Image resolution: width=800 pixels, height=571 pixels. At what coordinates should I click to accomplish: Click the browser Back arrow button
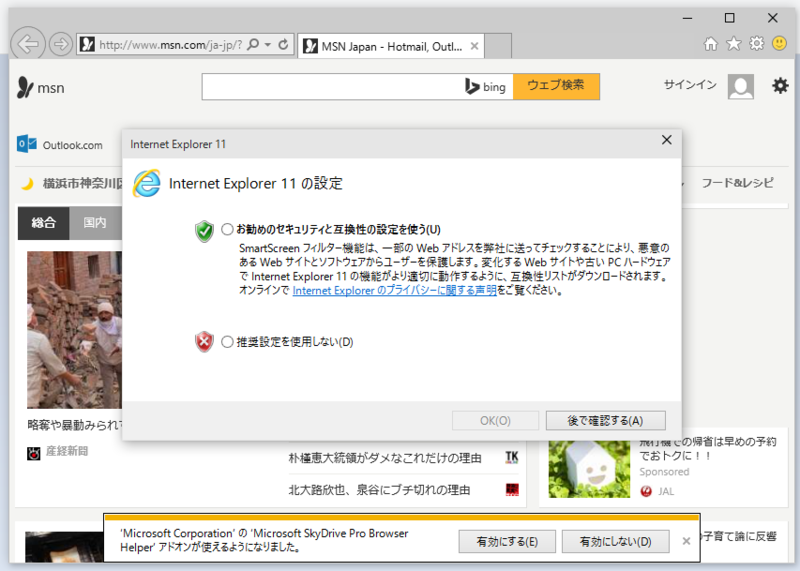(28, 44)
